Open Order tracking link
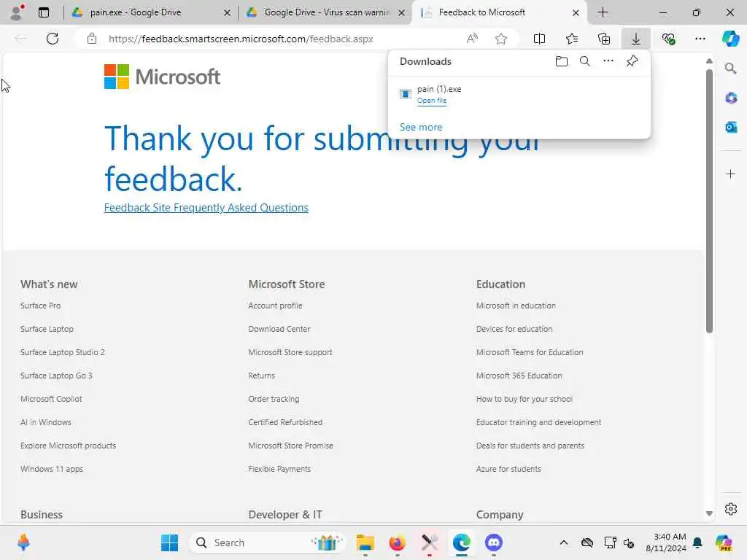747x560 pixels. (x=274, y=399)
